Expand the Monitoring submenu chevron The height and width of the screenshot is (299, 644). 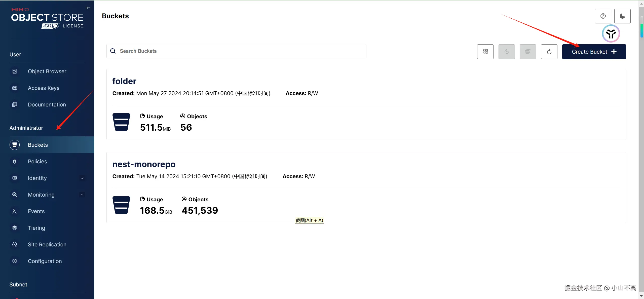click(82, 195)
